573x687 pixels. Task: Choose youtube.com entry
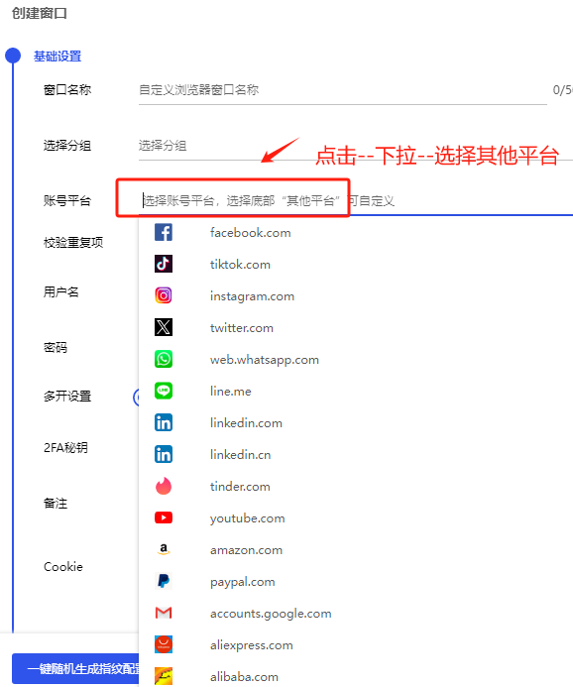[x=247, y=518]
